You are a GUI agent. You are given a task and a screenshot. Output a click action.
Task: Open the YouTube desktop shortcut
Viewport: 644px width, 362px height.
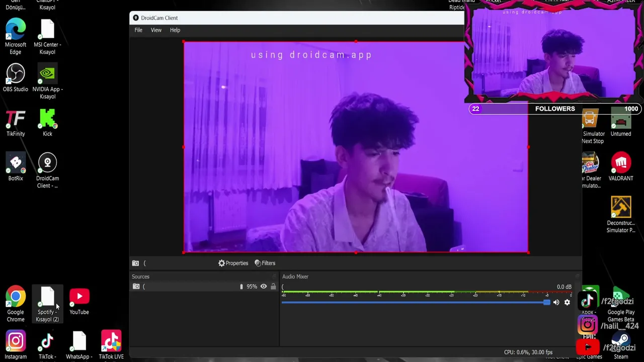(79, 302)
